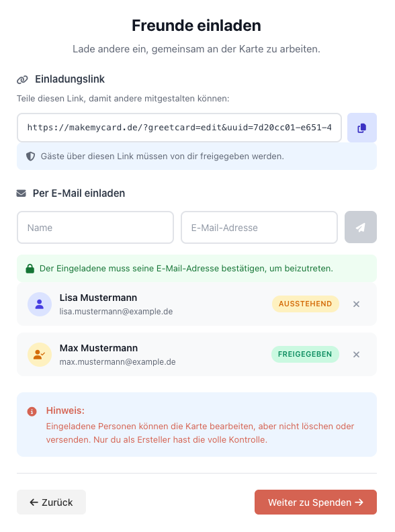Click the FREIGEGEBEN status badge
The width and height of the screenshot is (395, 532).
(x=305, y=354)
